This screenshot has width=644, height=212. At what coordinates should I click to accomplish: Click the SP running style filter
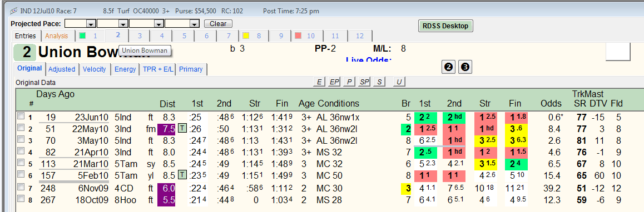click(x=364, y=82)
